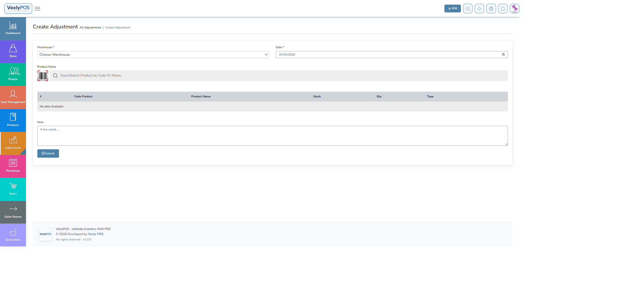Scan a product using the barcode icon
644x308 pixels.
(x=42, y=76)
